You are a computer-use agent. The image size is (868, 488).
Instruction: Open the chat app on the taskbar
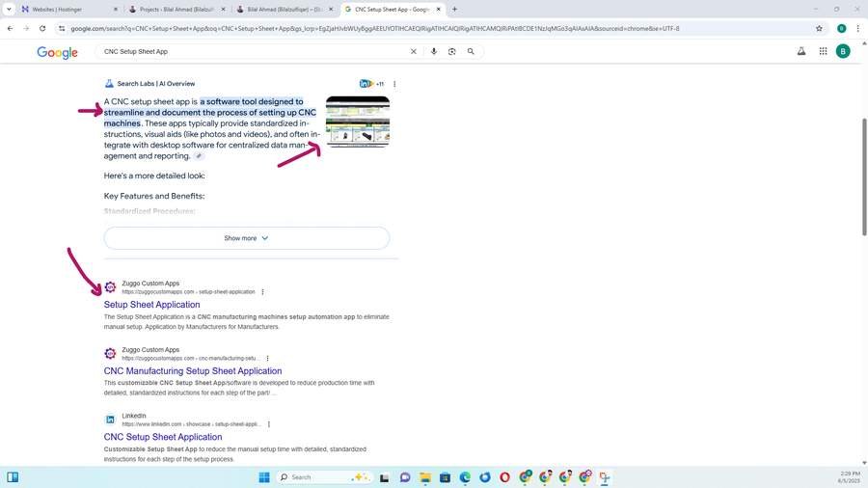405,477
